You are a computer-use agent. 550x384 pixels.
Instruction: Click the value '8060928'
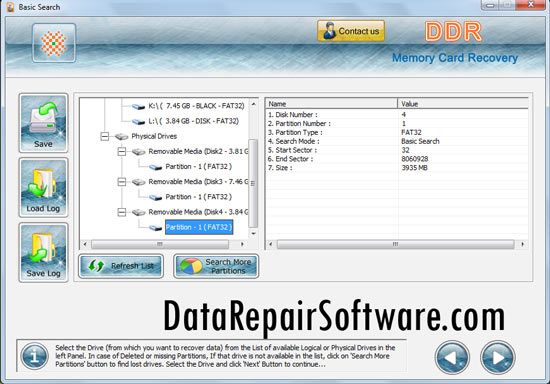click(415, 159)
